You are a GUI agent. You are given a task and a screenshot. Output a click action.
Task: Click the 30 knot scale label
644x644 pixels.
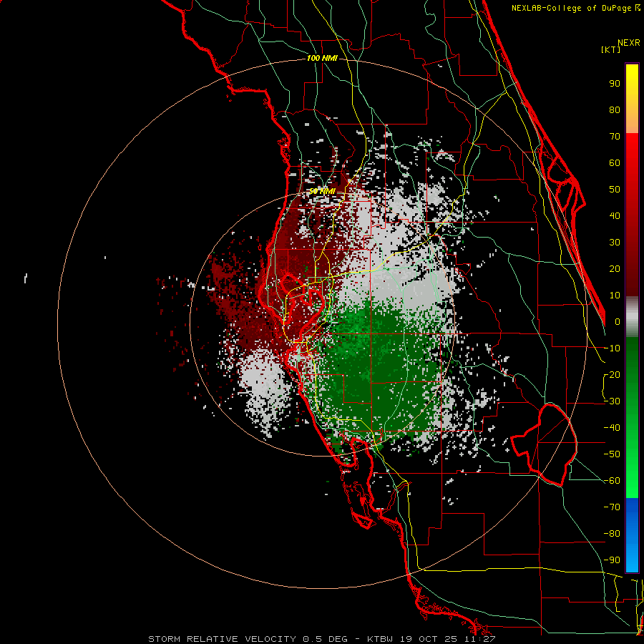tap(615, 243)
